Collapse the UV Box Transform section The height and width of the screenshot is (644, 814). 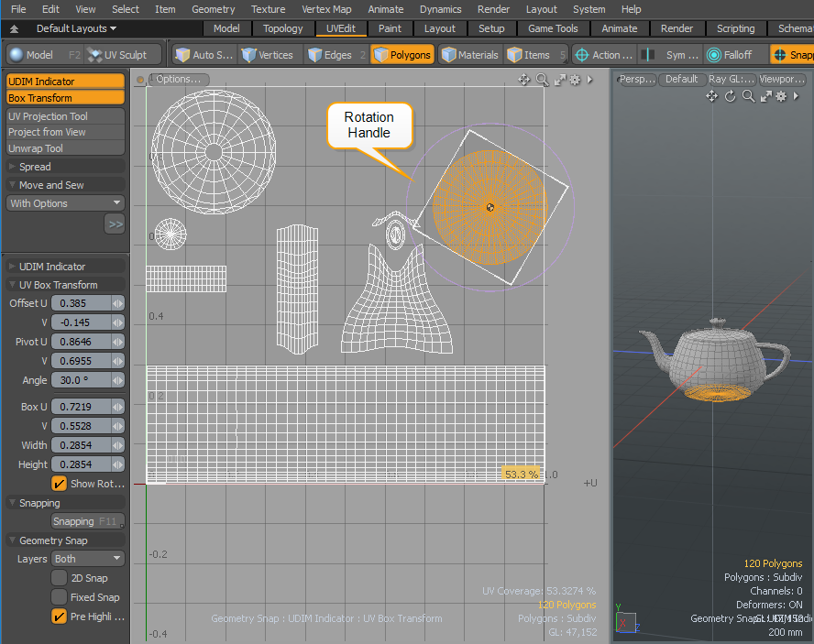click(12, 285)
